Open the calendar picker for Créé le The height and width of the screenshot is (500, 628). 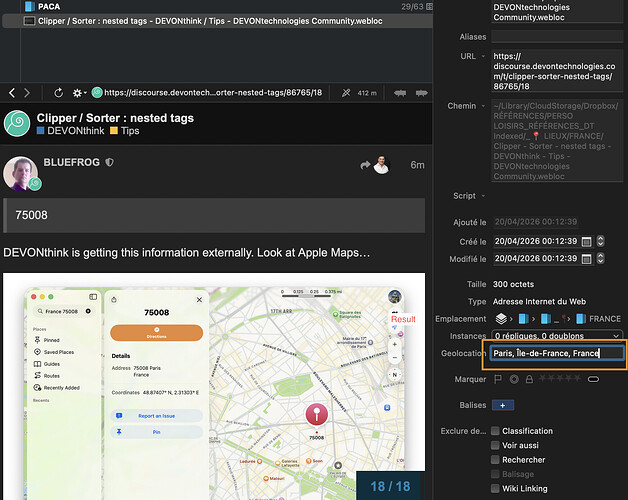[x=586, y=241]
